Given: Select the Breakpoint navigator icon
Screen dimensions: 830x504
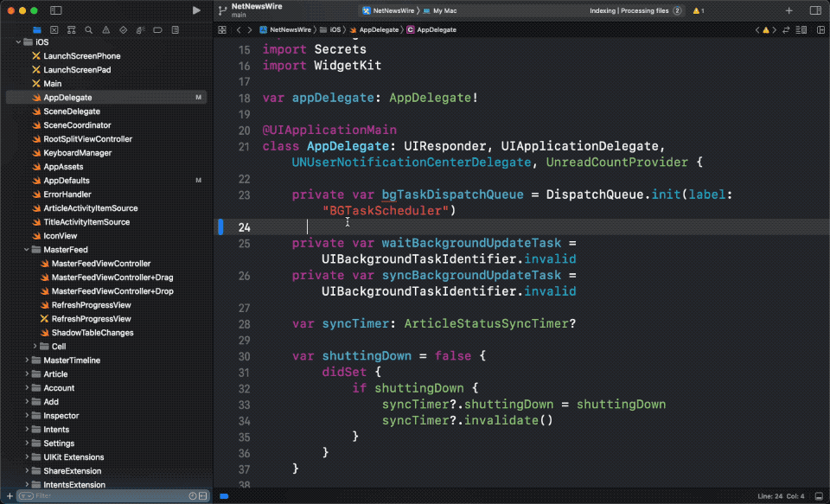Looking at the screenshot, I should 156,29.
